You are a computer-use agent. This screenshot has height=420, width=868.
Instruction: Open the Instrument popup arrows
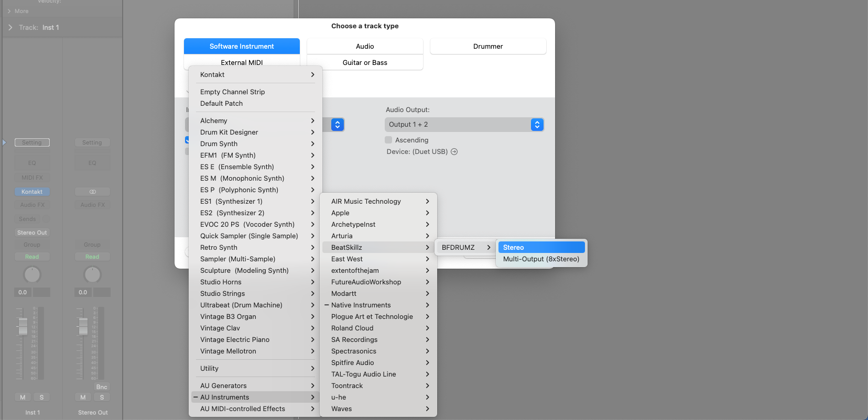coord(338,125)
